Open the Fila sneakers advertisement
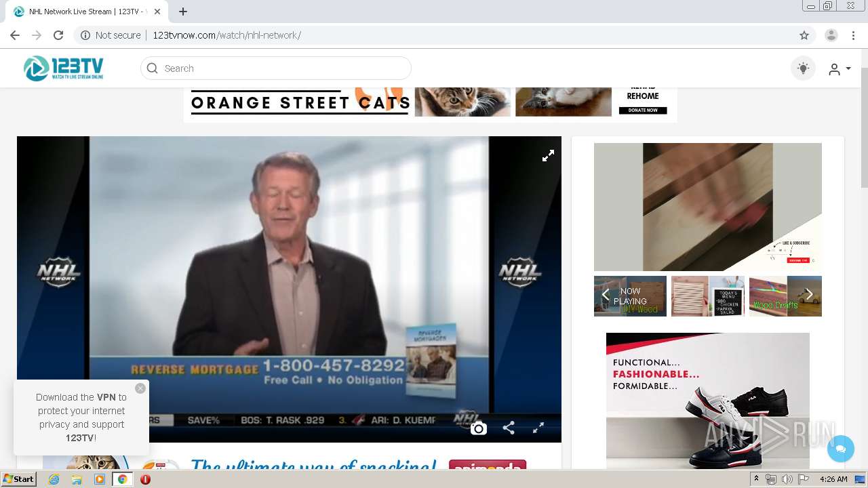The width and height of the screenshot is (868, 488). pos(708,401)
